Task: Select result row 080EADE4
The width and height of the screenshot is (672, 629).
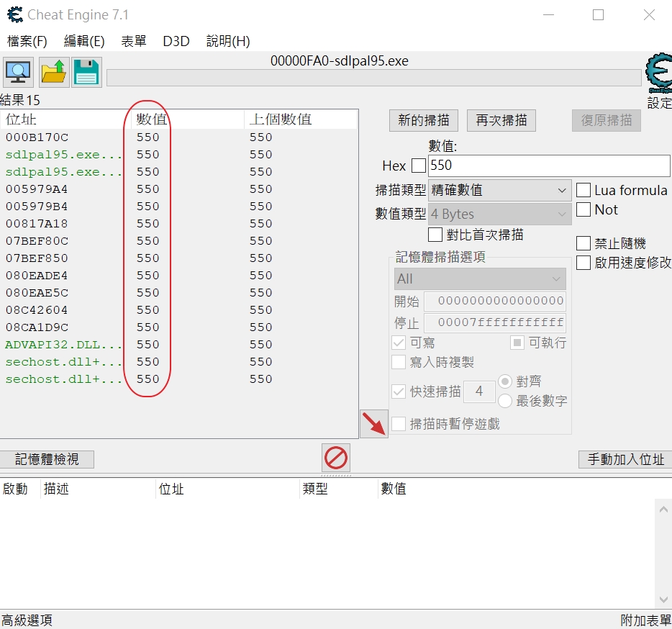Action: tap(178, 275)
